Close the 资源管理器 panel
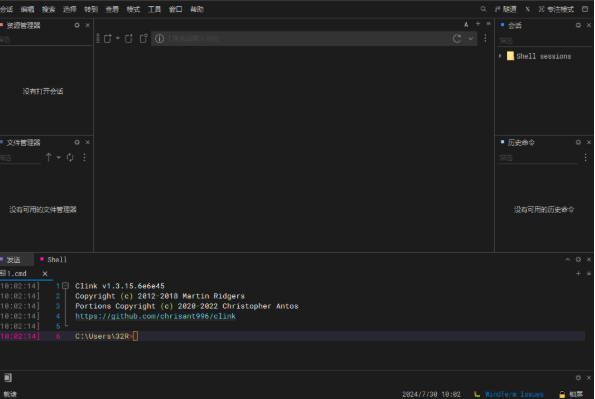This screenshot has width=595, height=399. click(x=88, y=25)
